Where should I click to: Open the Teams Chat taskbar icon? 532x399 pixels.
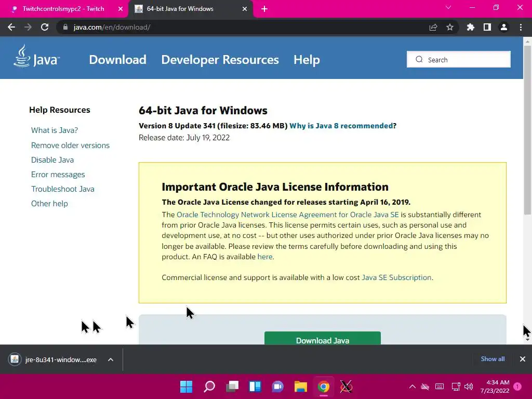tap(277, 387)
